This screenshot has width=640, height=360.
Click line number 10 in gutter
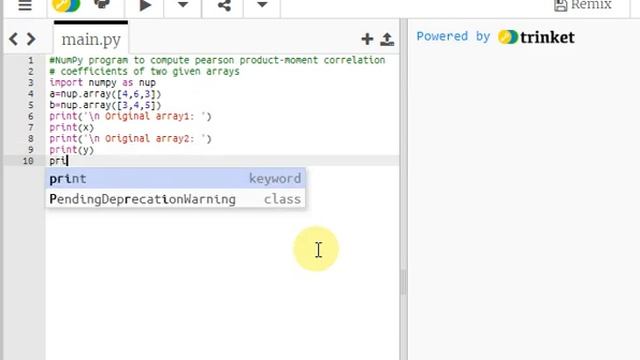coord(28,161)
